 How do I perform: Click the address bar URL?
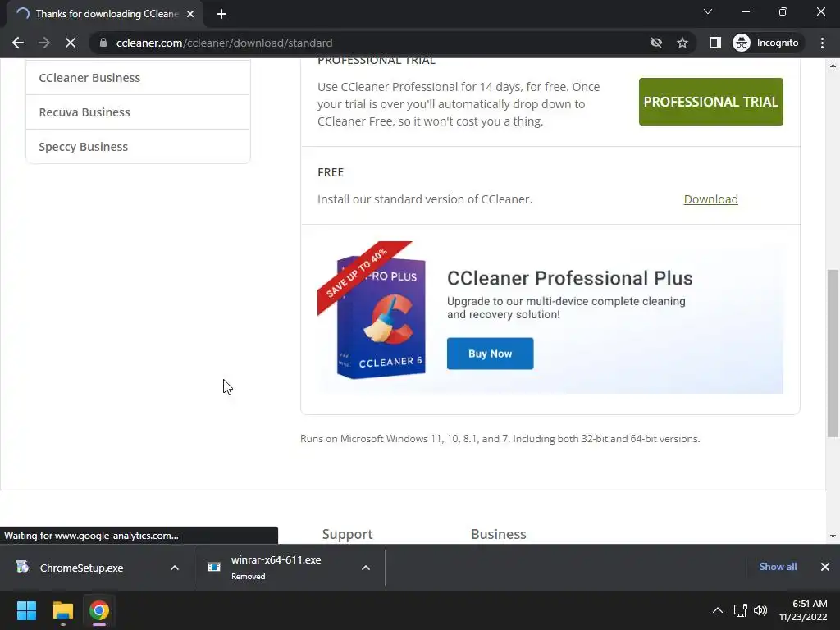click(x=224, y=43)
